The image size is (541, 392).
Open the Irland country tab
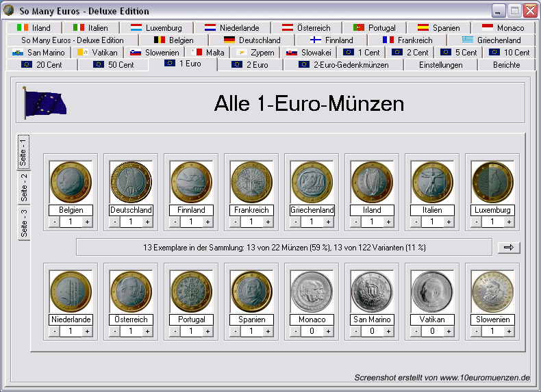[34, 28]
